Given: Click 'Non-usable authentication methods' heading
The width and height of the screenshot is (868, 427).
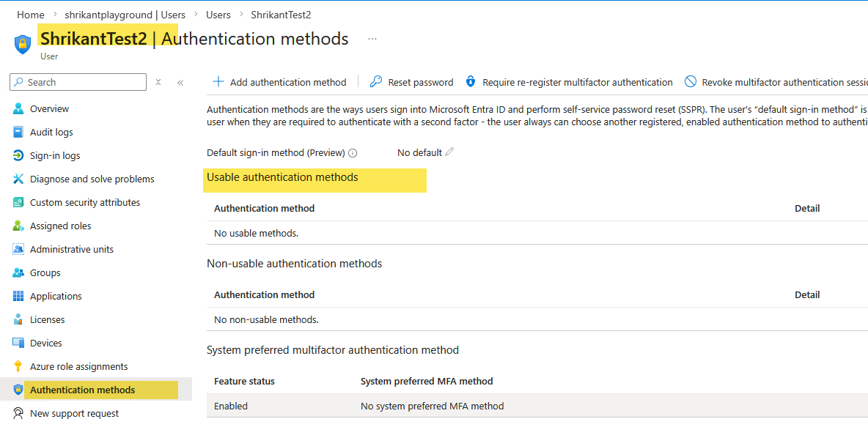Looking at the screenshot, I should tap(295, 263).
